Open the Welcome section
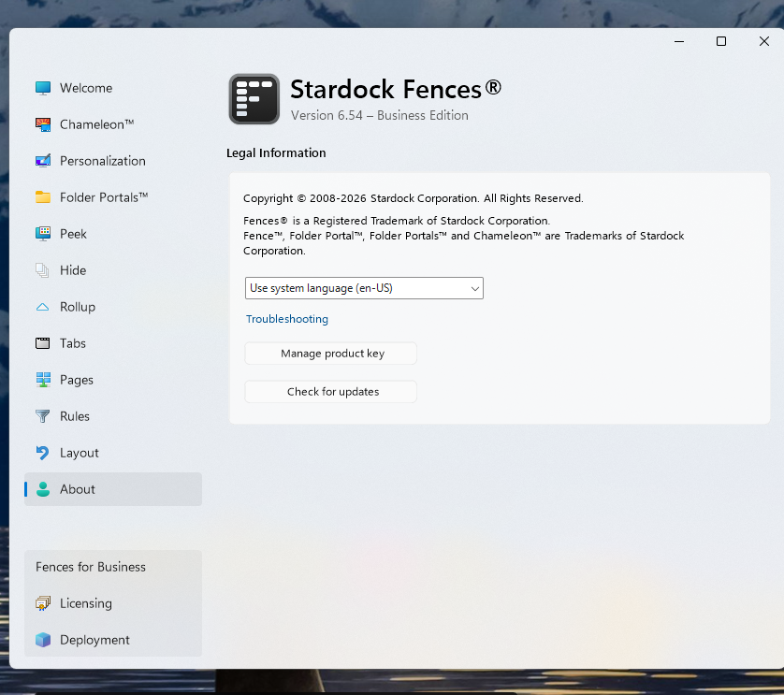Viewport: 784px width, 695px height. [x=113, y=88]
